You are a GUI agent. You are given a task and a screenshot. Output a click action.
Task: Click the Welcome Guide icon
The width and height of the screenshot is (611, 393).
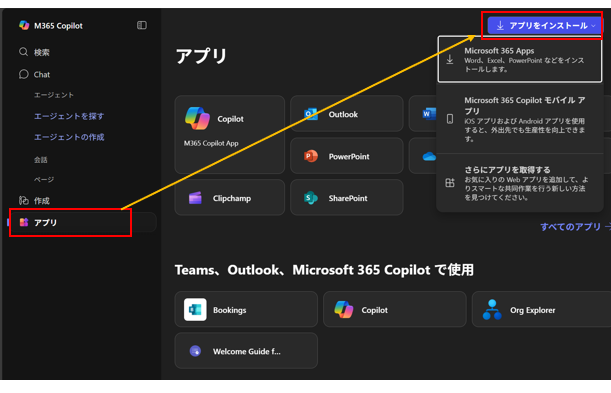pyautogui.click(x=195, y=351)
